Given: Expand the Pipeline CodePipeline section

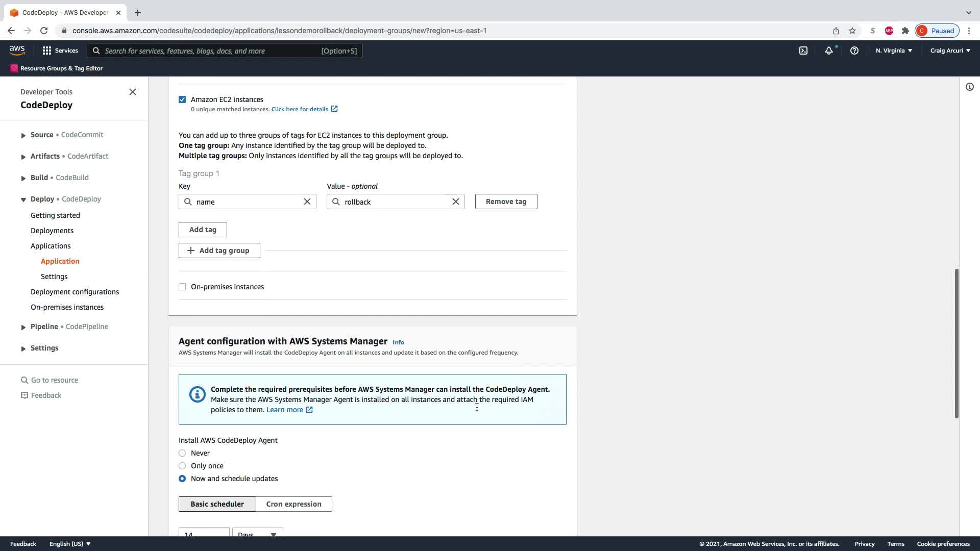Looking at the screenshot, I should (23, 327).
